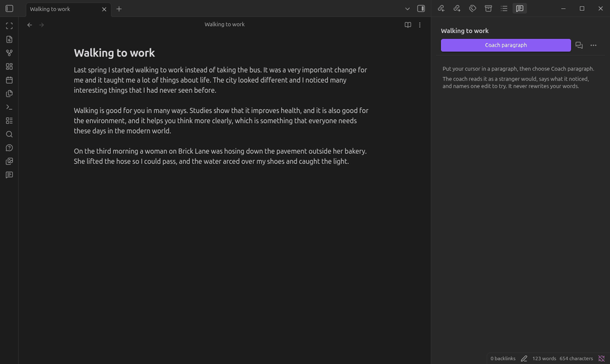Click the Walking to work note heading
Screen dimensions: 610x364
[x=114, y=53]
